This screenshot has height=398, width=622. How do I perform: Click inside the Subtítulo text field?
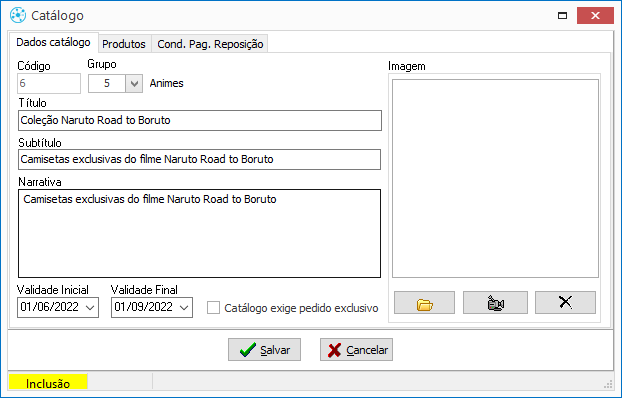[x=200, y=160]
